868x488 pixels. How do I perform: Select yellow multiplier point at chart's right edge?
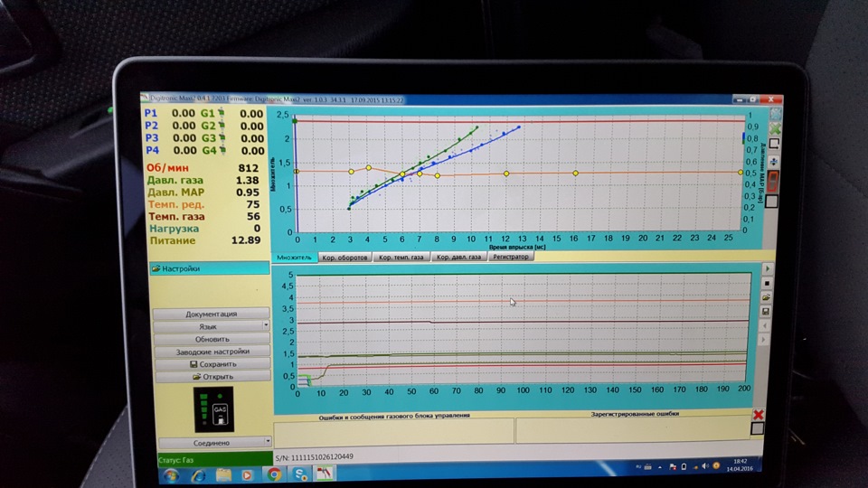(x=741, y=172)
